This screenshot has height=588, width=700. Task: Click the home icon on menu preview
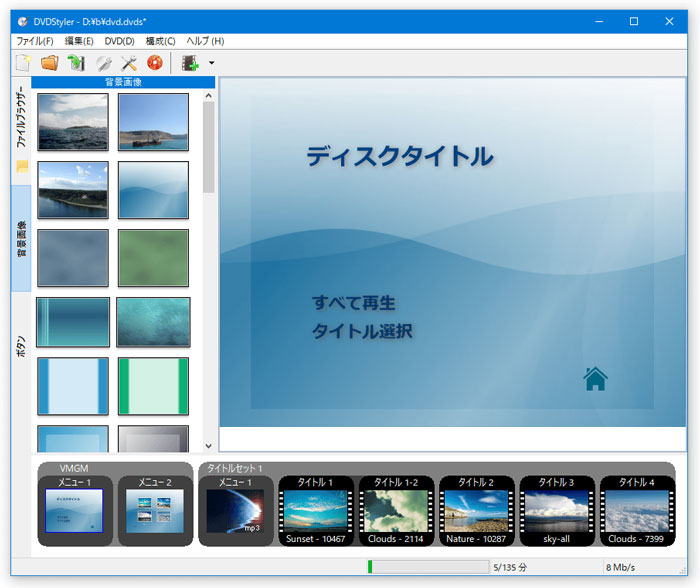tap(595, 378)
